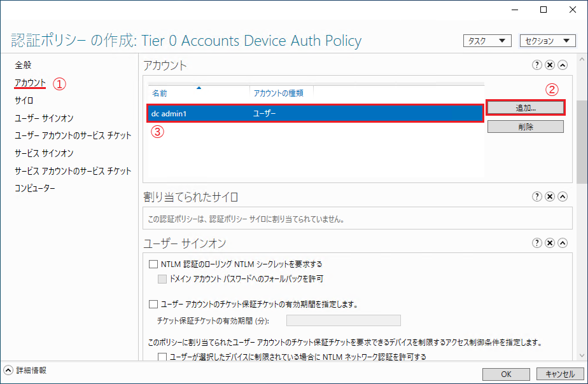
Task: Select the dc admin1 account row
Action: [x=315, y=113]
